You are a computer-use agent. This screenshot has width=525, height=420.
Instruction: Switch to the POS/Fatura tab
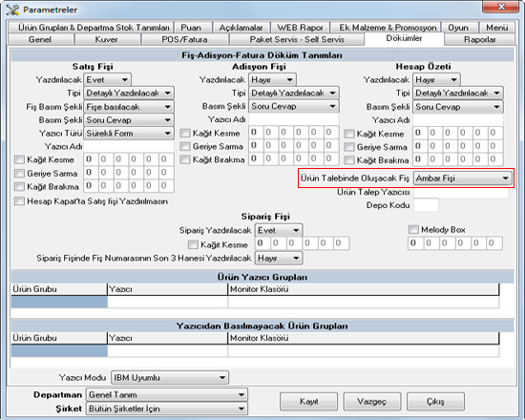(x=184, y=39)
